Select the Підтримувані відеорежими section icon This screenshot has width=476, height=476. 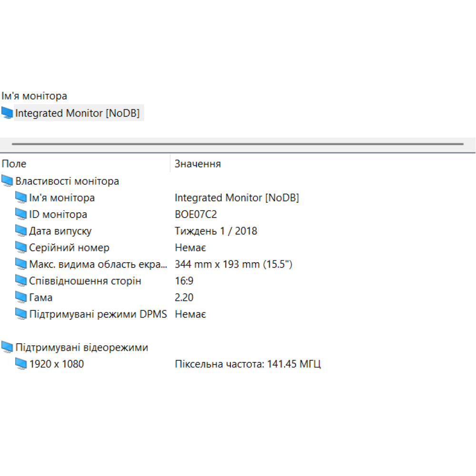pyautogui.click(x=7, y=347)
